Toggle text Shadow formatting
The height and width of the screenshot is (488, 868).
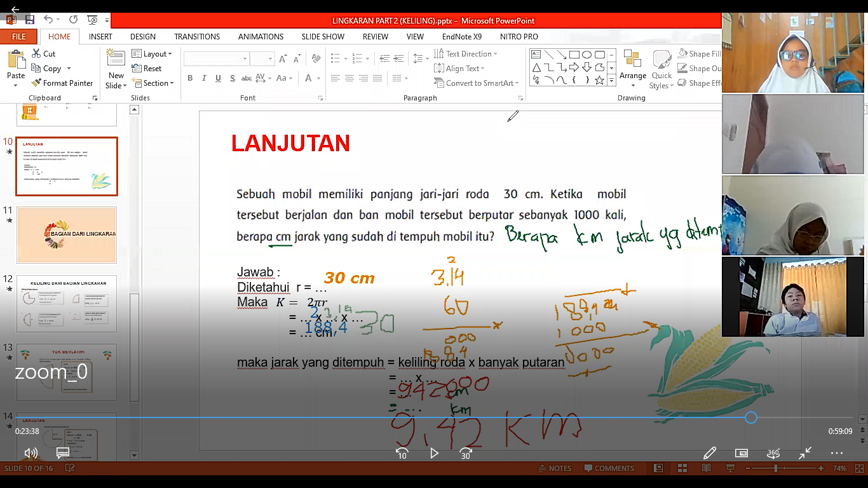pos(232,78)
